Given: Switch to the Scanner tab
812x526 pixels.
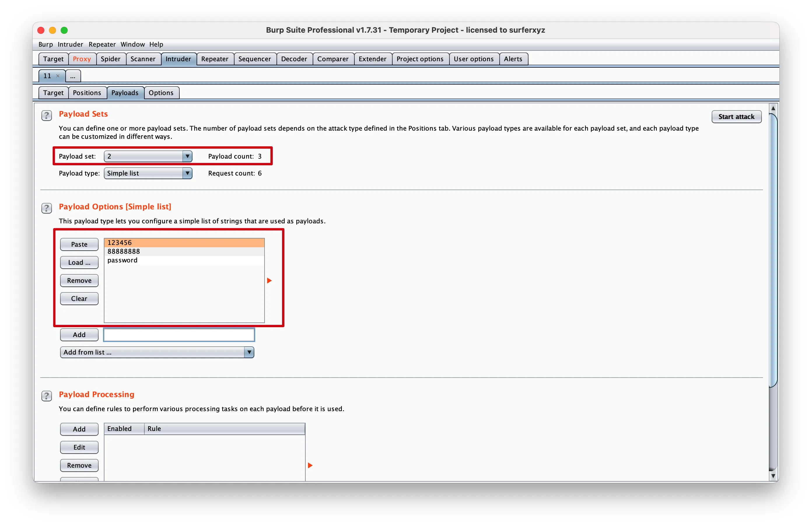Looking at the screenshot, I should [143, 59].
